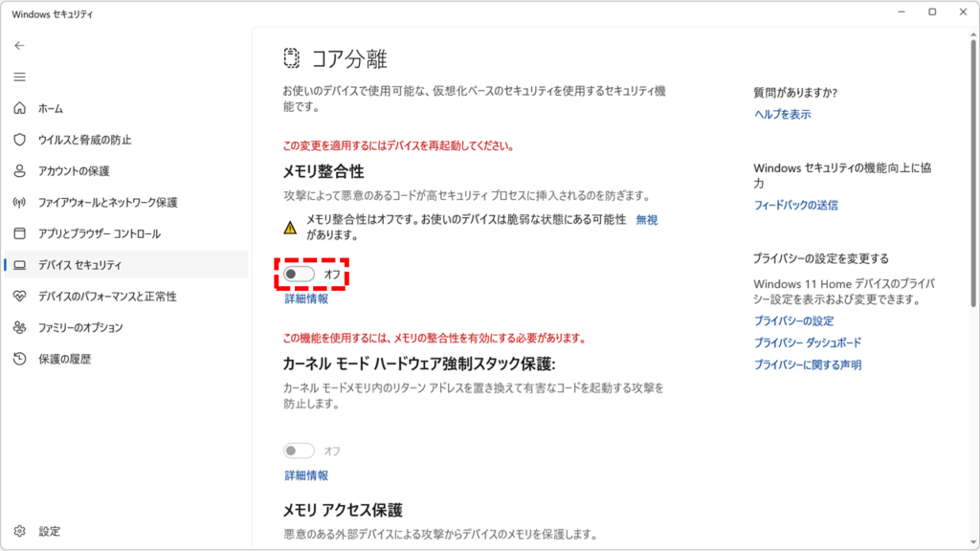Open the プライバシー ダッシュボード link
Image resolution: width=980 pixels, height=551 pixels.
point(809,342)
